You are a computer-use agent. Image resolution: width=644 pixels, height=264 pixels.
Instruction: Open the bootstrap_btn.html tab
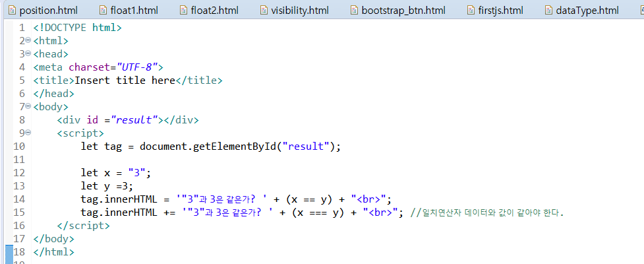pos(403,11)
